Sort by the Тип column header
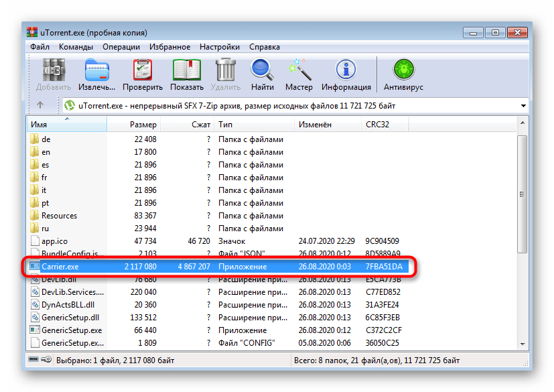The height and width of the screenshot is (392, 554). coord(254,124)
